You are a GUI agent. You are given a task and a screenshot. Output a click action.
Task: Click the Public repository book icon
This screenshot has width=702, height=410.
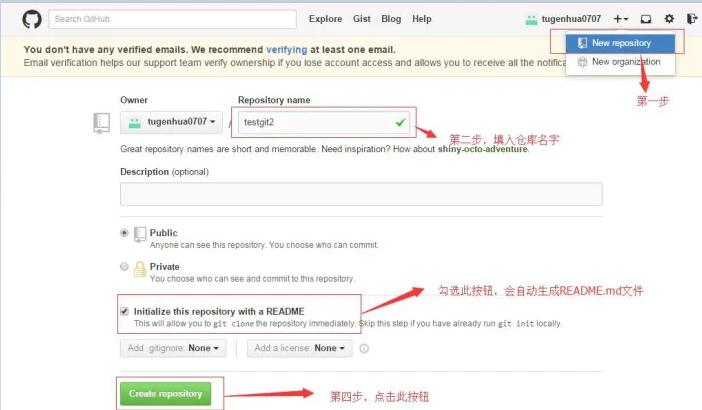point(140,235)
